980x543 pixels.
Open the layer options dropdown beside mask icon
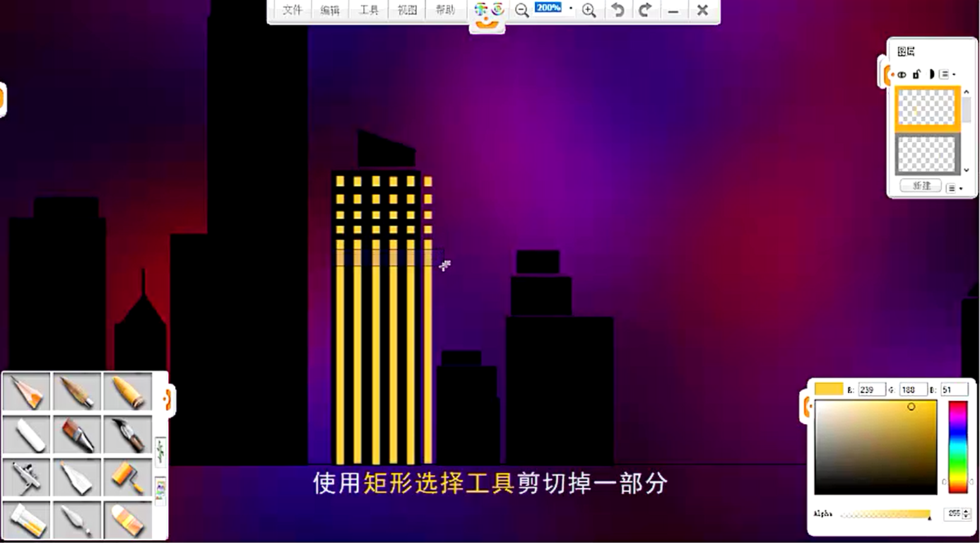[947, 74]
